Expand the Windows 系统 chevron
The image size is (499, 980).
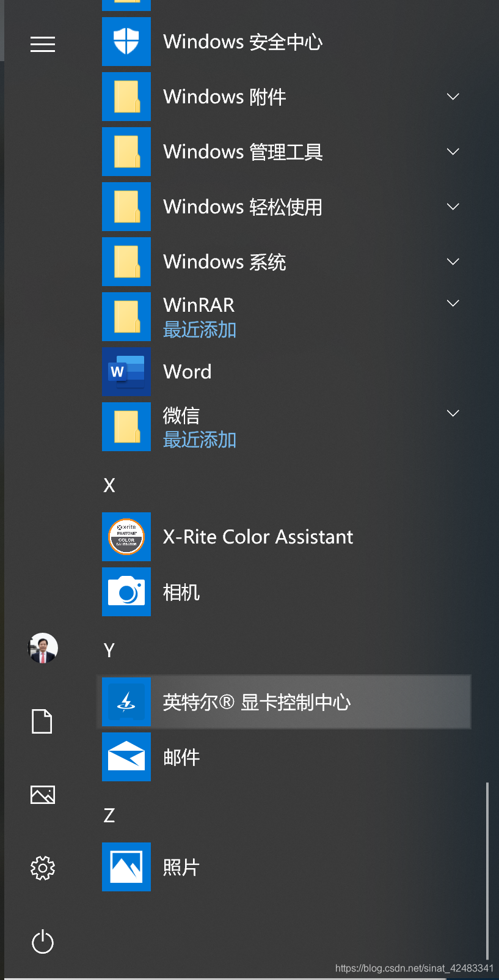click(453, 262)
